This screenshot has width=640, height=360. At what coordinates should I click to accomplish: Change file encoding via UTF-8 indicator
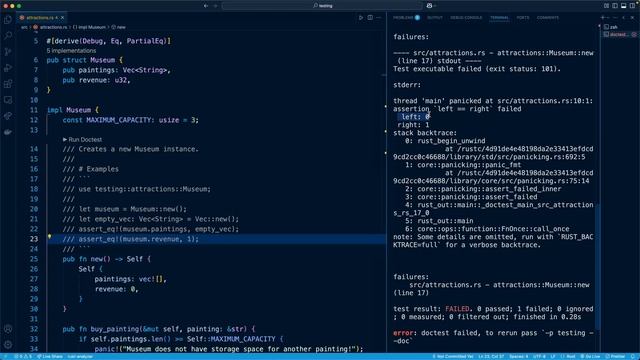pos(539,356)
